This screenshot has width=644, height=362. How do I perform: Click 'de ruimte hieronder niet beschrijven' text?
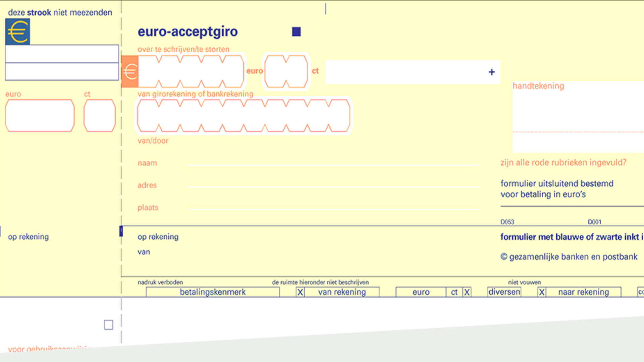pos(320,282)
